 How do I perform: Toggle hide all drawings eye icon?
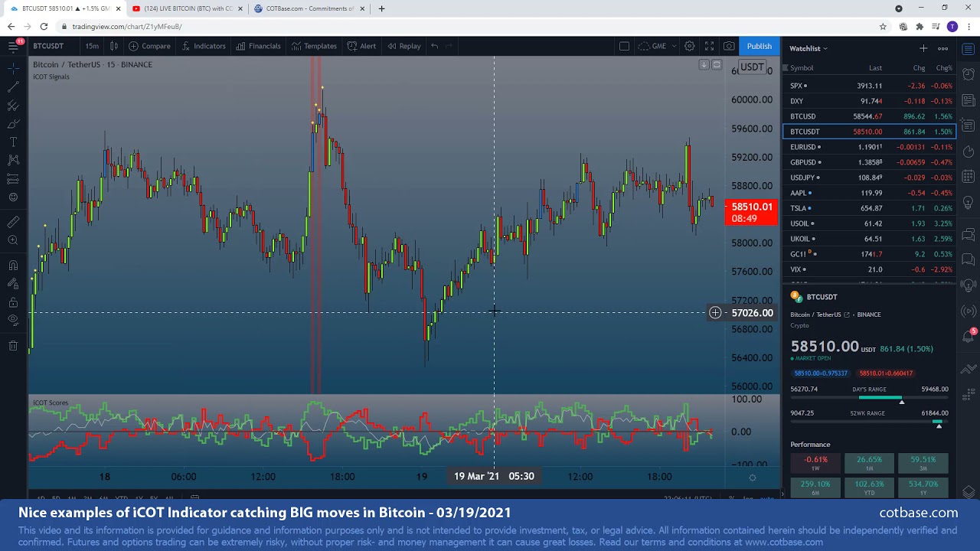pos(13,320)
